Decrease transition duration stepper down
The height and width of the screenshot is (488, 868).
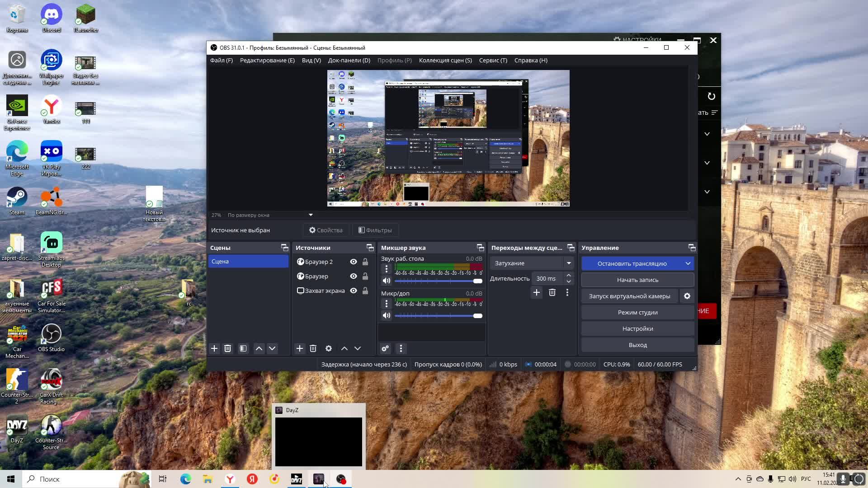click(x=569, y=282)
